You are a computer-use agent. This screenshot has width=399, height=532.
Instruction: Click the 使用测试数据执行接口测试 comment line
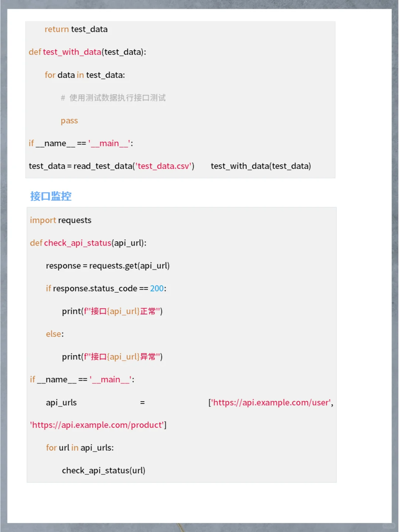[x=117, y=98]
